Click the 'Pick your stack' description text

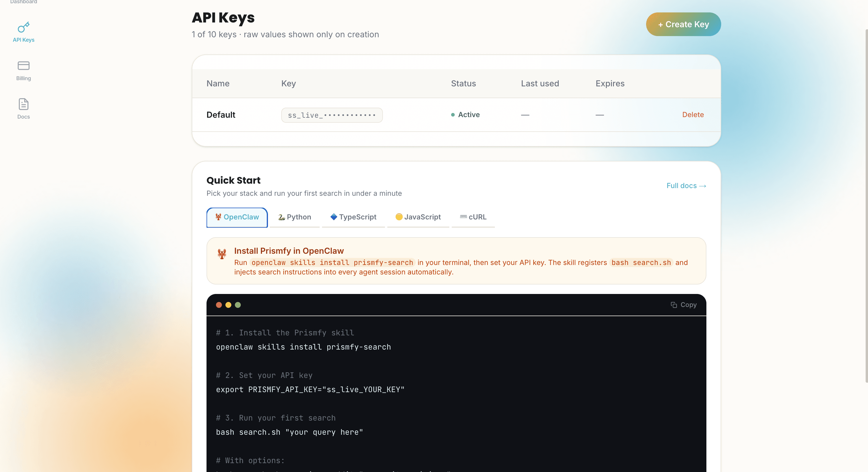tap(304, 193)
